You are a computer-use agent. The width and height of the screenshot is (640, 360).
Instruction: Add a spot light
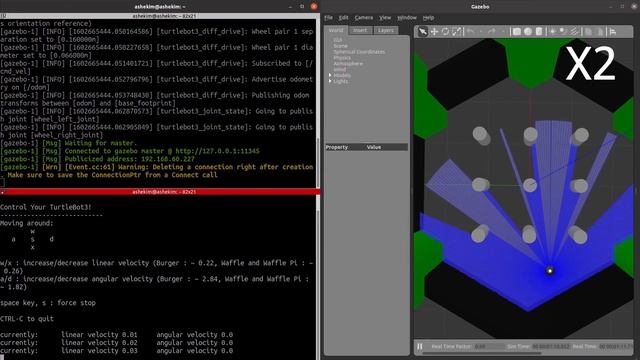(563, 31)
